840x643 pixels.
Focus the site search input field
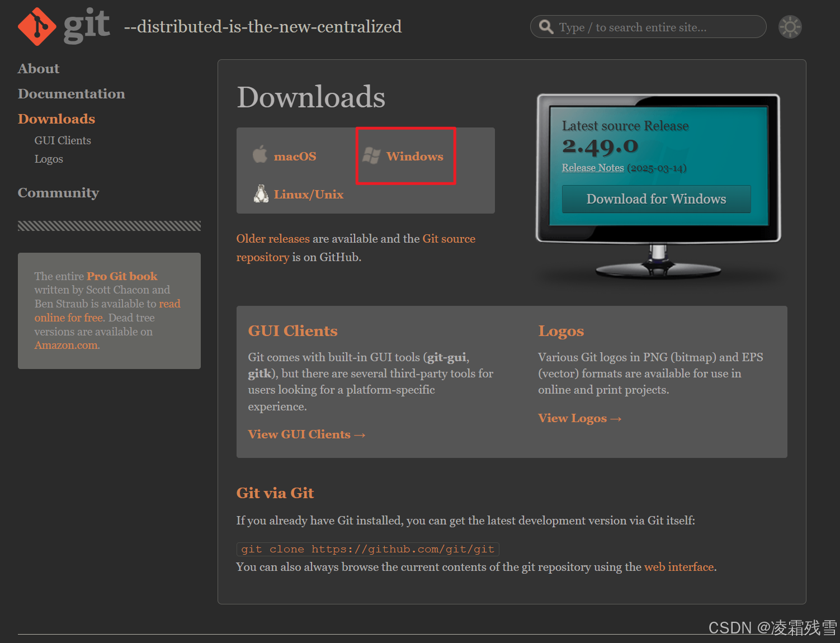click(648, 27)
